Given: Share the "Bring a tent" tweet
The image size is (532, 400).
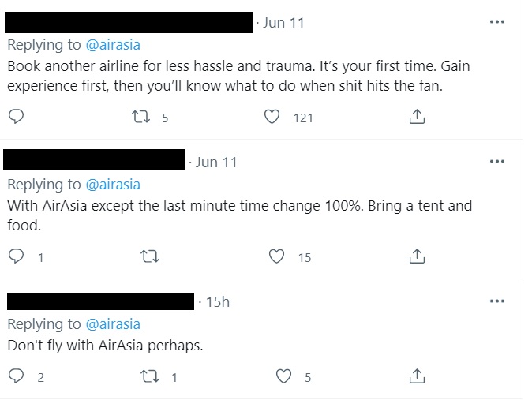Looking at the screenshot, I should coord(418,256).
